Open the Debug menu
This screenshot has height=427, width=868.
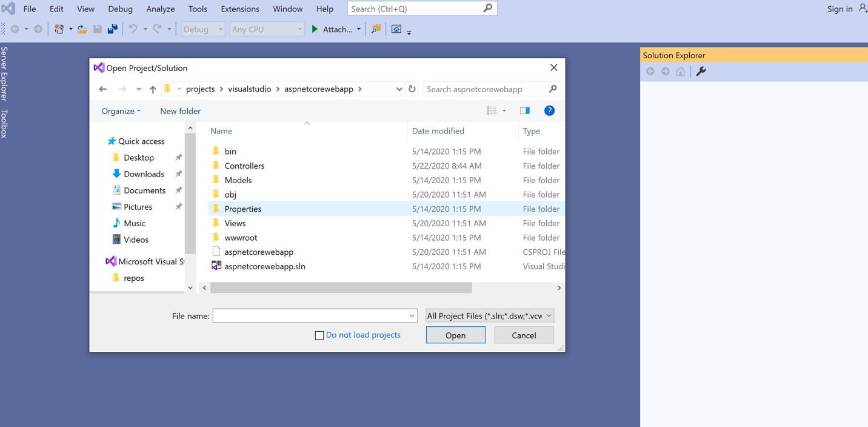(x=120, y=8)
